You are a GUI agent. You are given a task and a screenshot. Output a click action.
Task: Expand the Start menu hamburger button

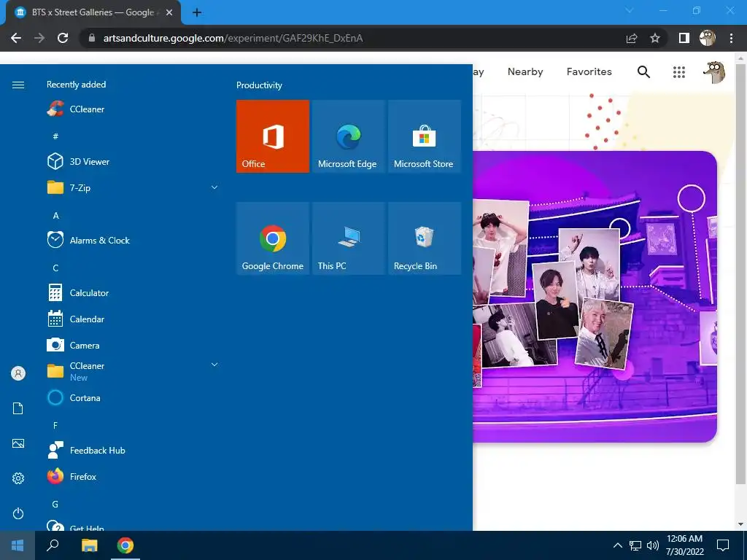pos(18,85)
